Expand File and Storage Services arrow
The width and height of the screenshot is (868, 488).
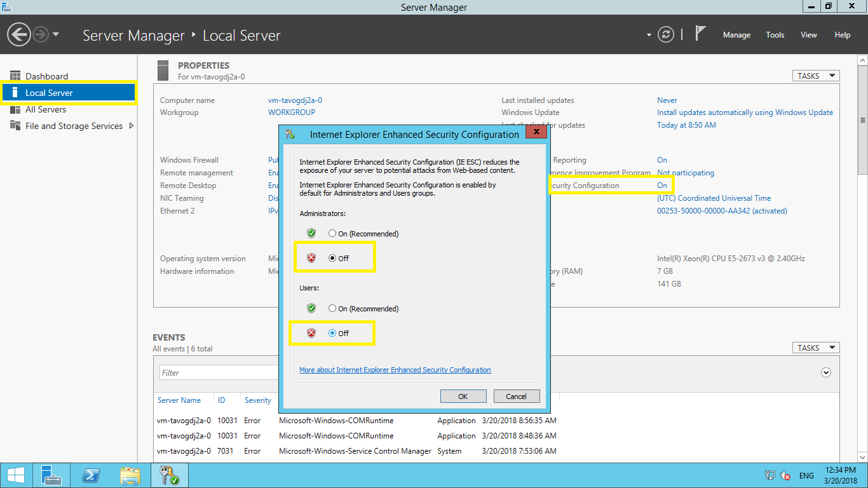132,126
